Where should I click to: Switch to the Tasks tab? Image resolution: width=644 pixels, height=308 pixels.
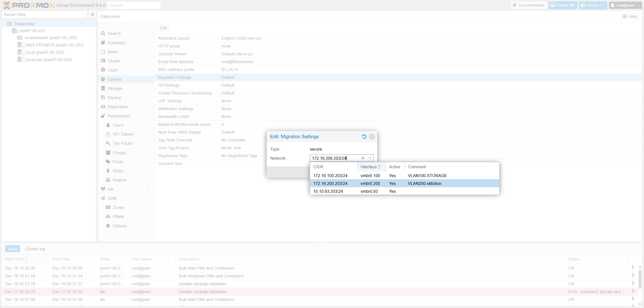12,249
